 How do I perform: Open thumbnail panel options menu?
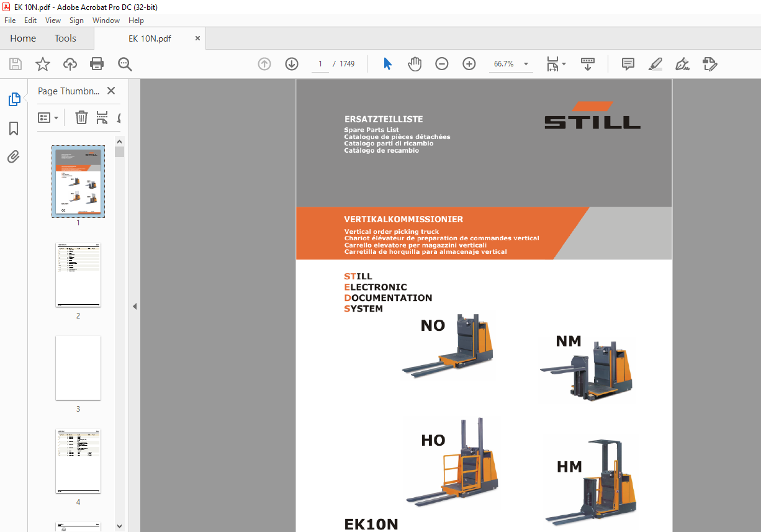tap(48, 117)
